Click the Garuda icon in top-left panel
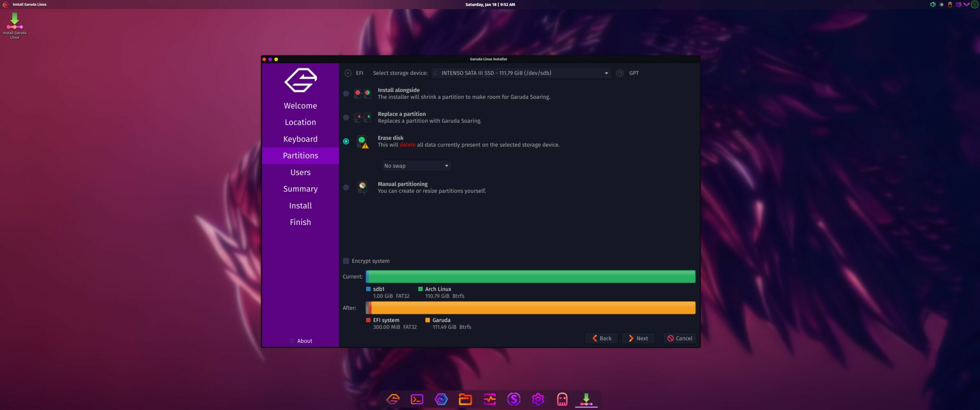Screen dimensions: 980x410 [5, 5]
